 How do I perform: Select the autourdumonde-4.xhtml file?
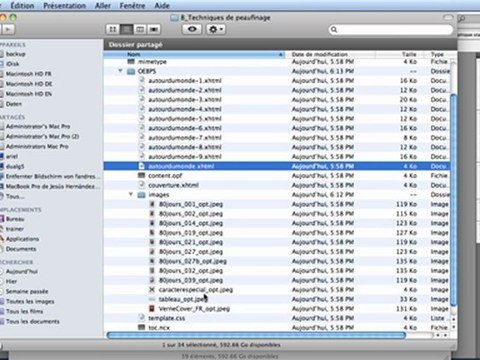pos(185,109)
